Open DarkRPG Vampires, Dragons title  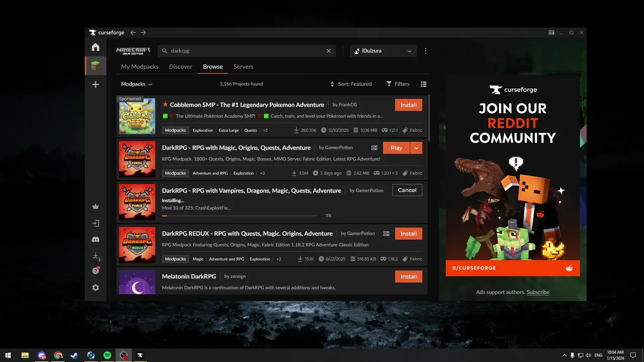252,191
